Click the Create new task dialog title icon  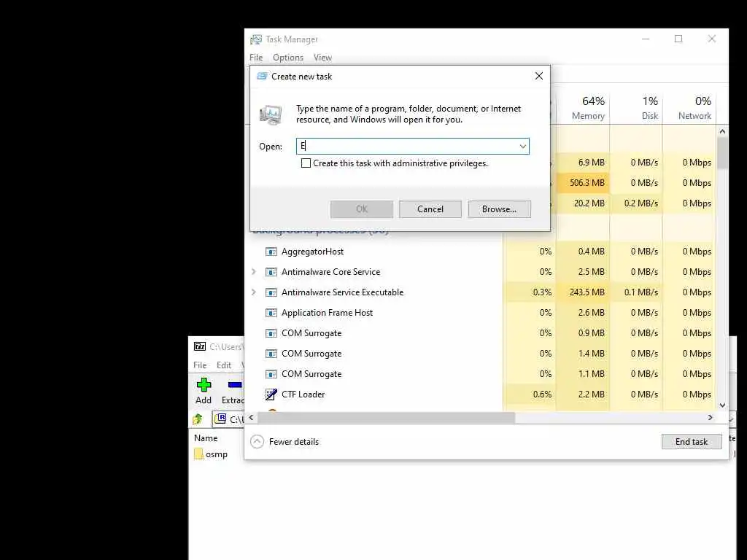click(x=262, y=76)
